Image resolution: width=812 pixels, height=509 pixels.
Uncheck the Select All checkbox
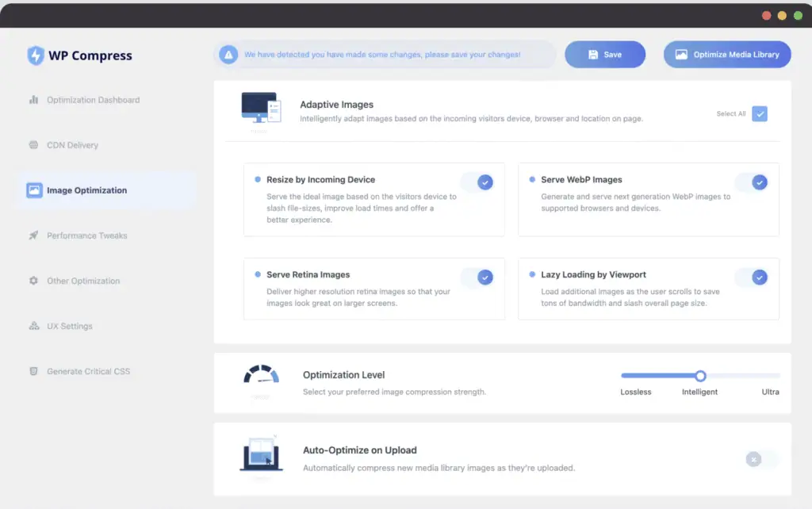click(760, 113)
